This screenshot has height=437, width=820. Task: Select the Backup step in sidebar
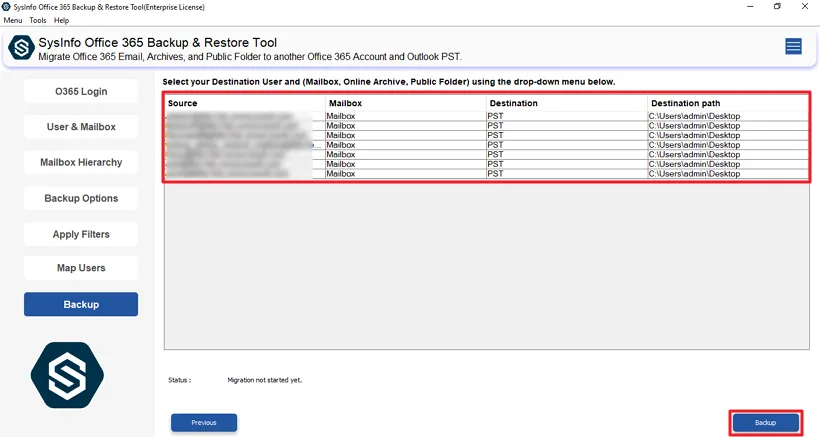[81, 304]
